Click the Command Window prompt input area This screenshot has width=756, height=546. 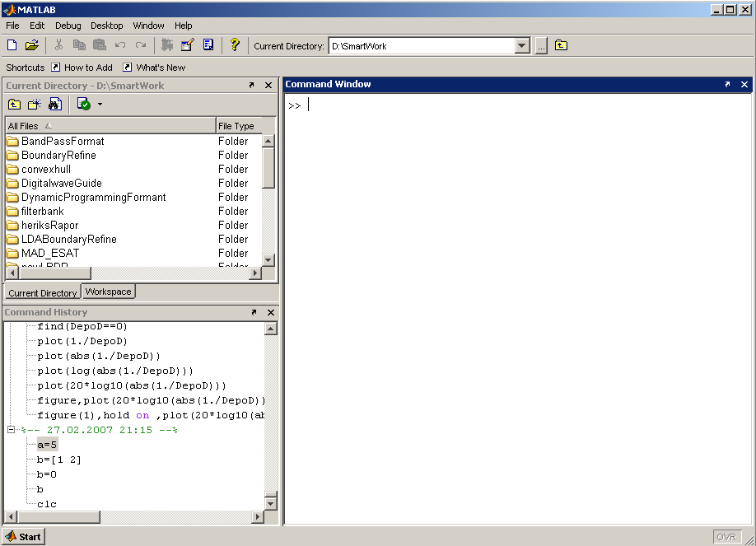point(518,309)
